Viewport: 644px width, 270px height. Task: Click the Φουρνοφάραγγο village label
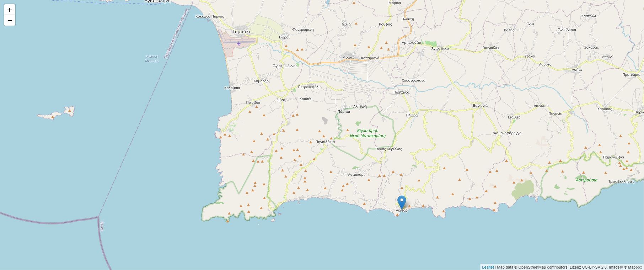(x=507, y=133)
